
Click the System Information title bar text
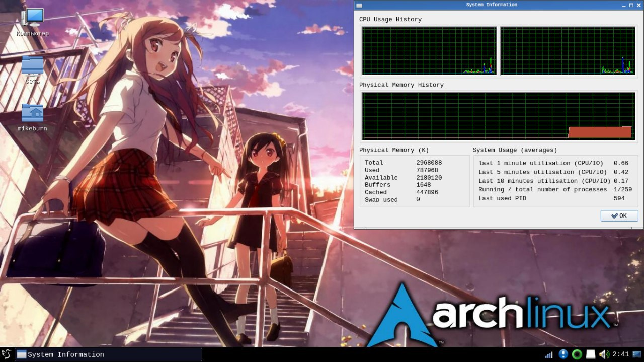[492, 5]
